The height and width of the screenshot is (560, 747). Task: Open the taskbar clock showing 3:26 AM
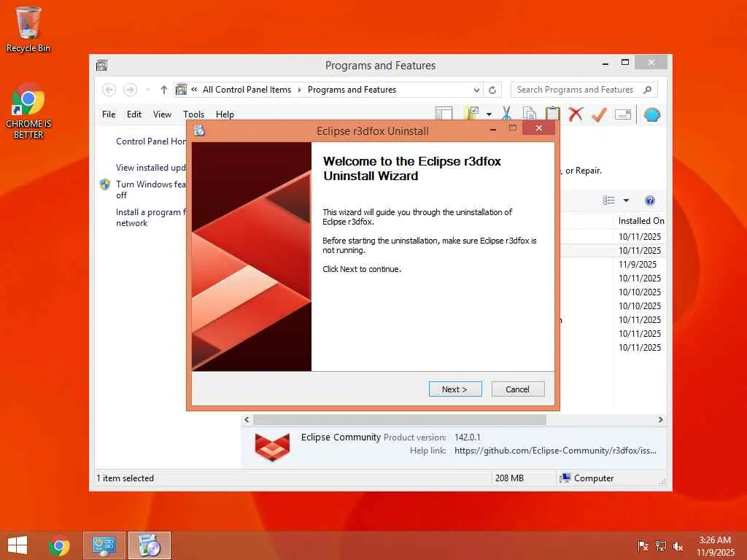click(x=715, y=546)
